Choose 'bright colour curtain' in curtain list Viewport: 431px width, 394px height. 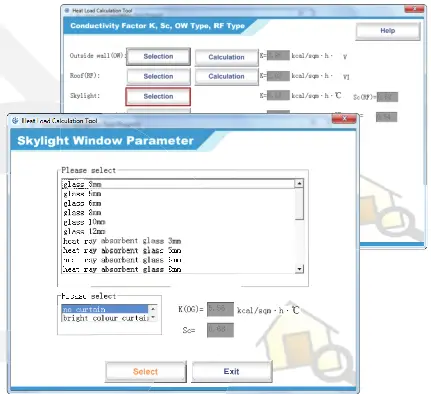[x=105, y=318]
